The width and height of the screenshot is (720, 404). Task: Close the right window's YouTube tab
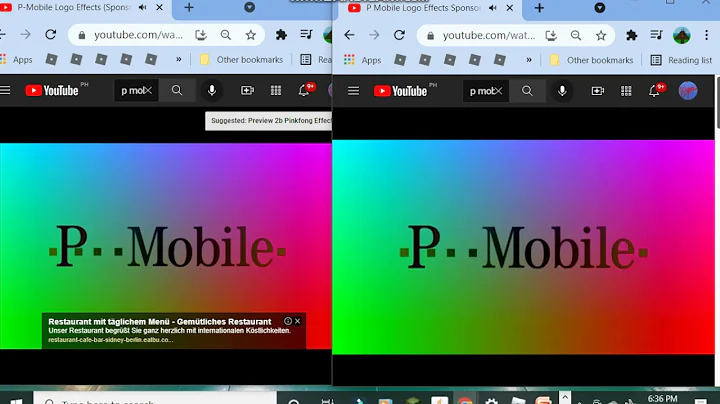[510, 8]
